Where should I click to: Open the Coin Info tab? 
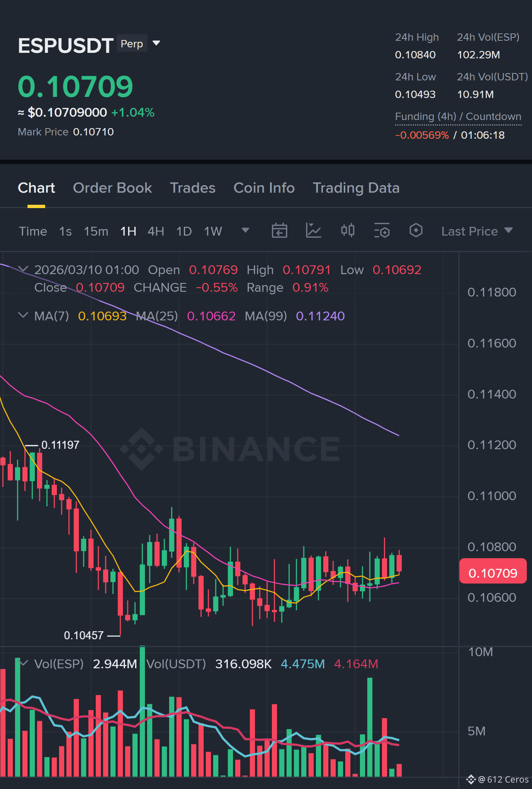(264, 188)
